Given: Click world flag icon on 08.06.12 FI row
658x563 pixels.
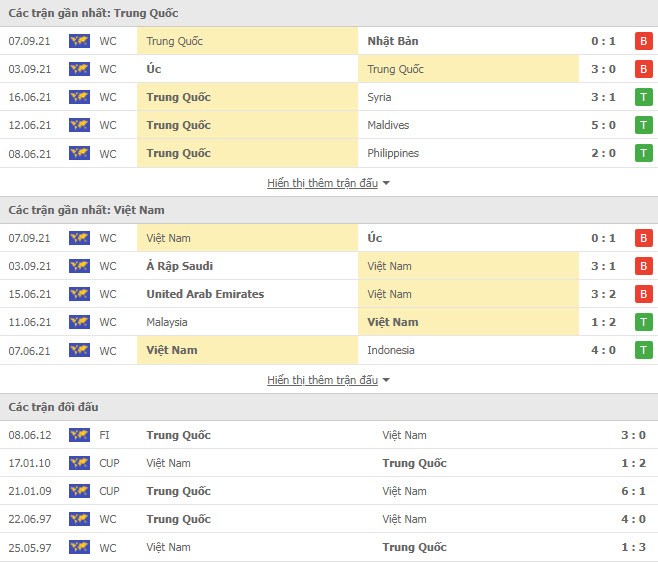Looking at the screenshot, I should 79,435.
